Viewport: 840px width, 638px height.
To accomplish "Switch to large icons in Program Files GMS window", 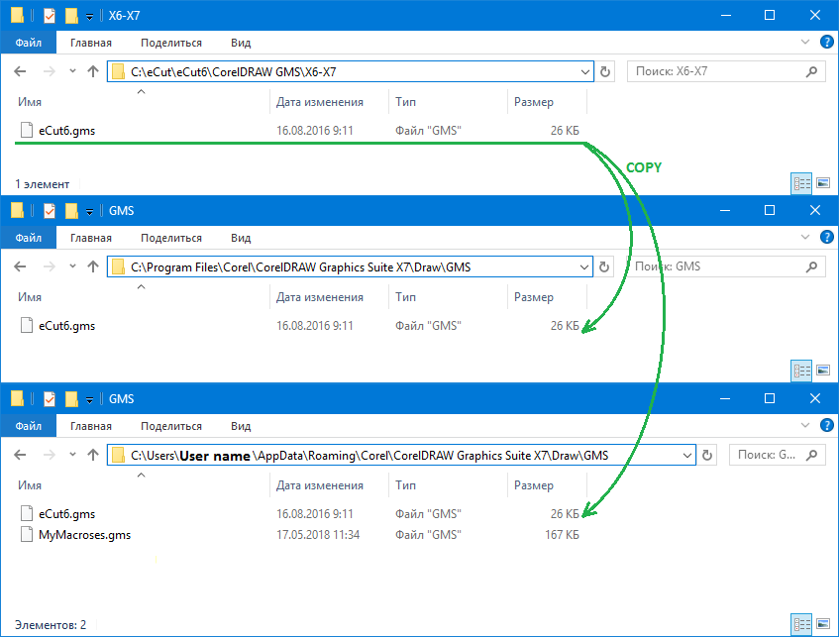I will click(x=823, y=371).
